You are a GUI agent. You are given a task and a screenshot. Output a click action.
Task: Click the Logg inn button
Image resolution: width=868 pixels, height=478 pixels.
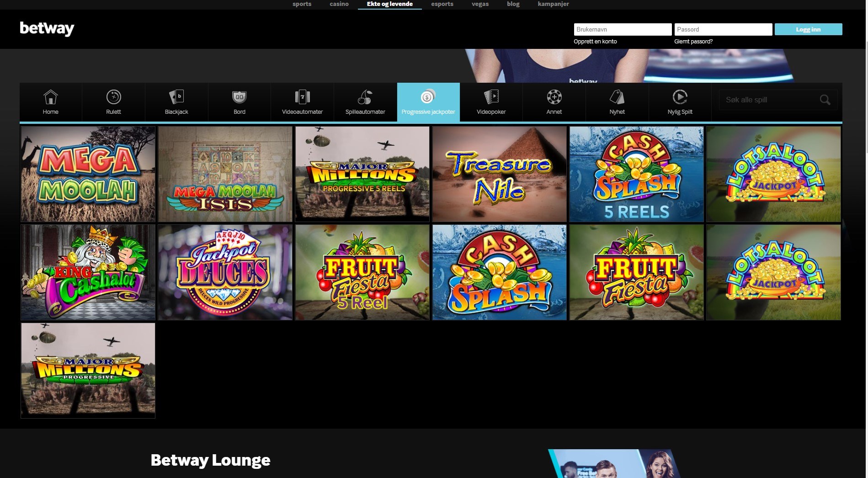pyautogui.click(x=808, y=29)
